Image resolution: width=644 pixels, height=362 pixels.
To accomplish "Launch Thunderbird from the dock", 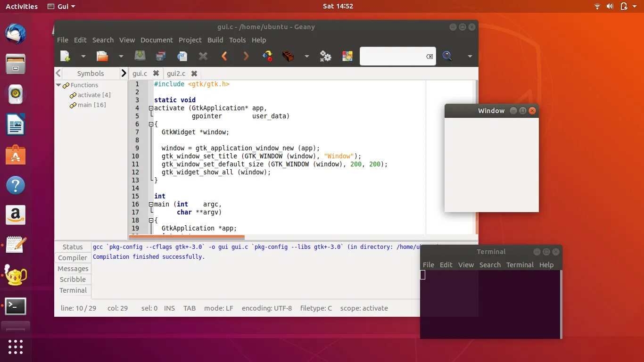I will point(16,34).
